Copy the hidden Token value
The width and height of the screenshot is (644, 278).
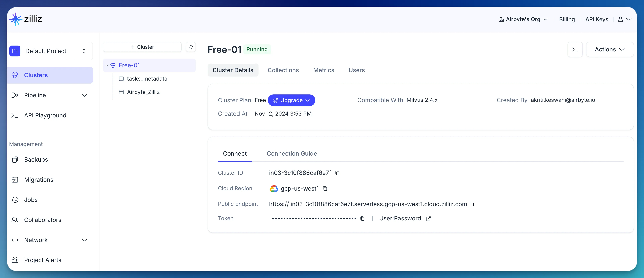(x=362, y=219)
